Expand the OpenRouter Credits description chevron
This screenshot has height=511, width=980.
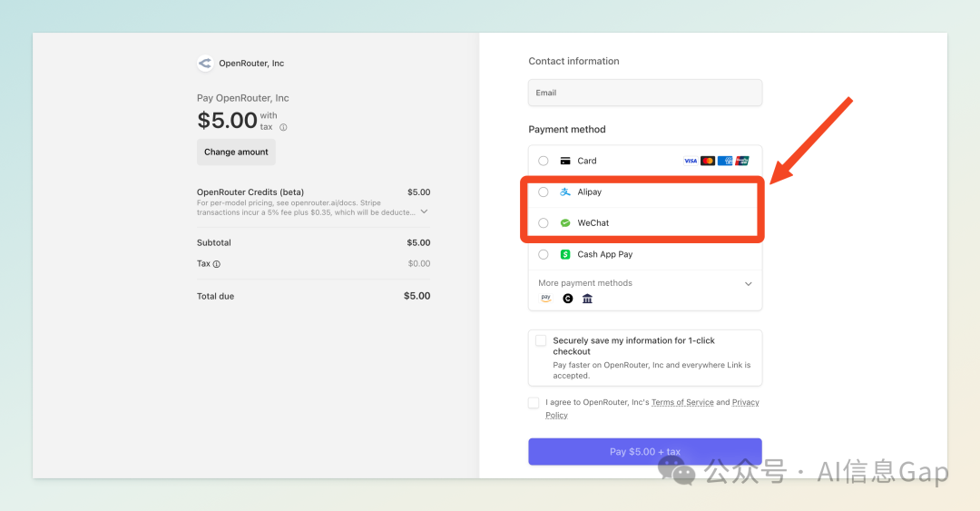[x=425, y=211]
